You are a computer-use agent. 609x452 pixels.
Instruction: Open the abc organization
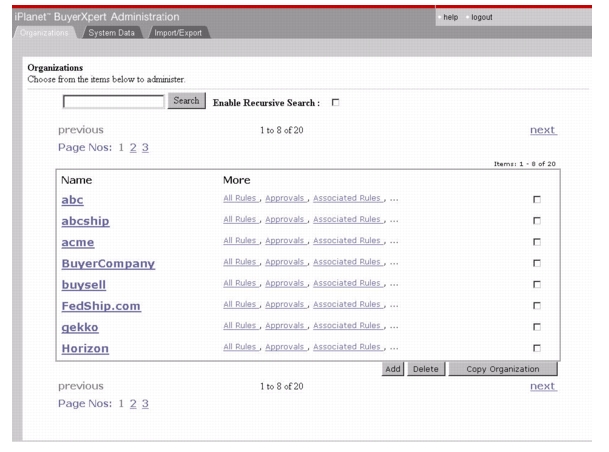click(72, 200)
